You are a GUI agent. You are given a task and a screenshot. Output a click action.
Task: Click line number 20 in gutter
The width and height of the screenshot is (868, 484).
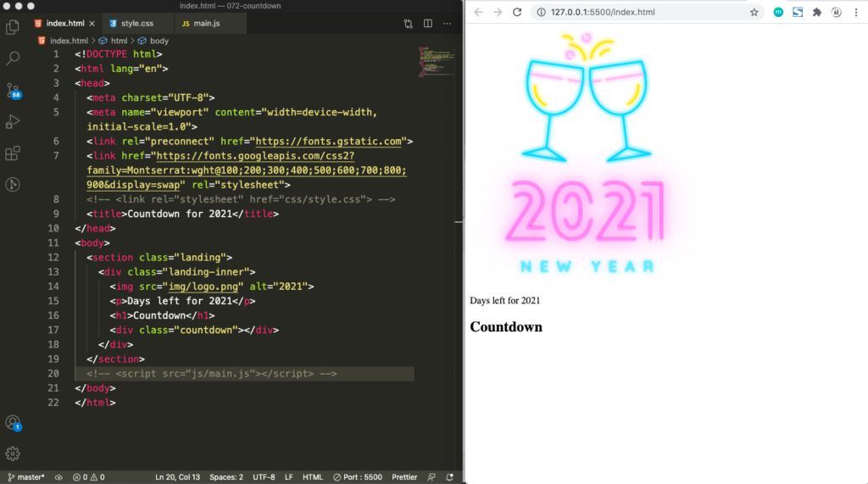pyautogui.click(x=53, y=373)
